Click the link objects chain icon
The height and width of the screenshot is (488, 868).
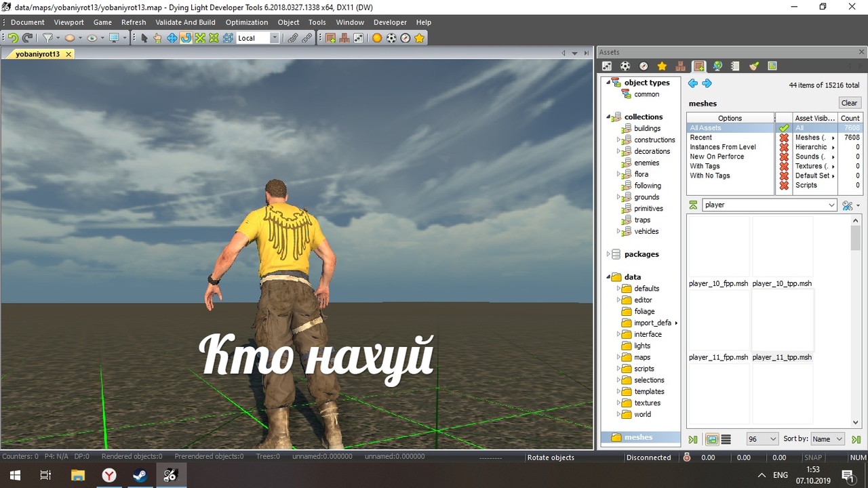(293, 38)
